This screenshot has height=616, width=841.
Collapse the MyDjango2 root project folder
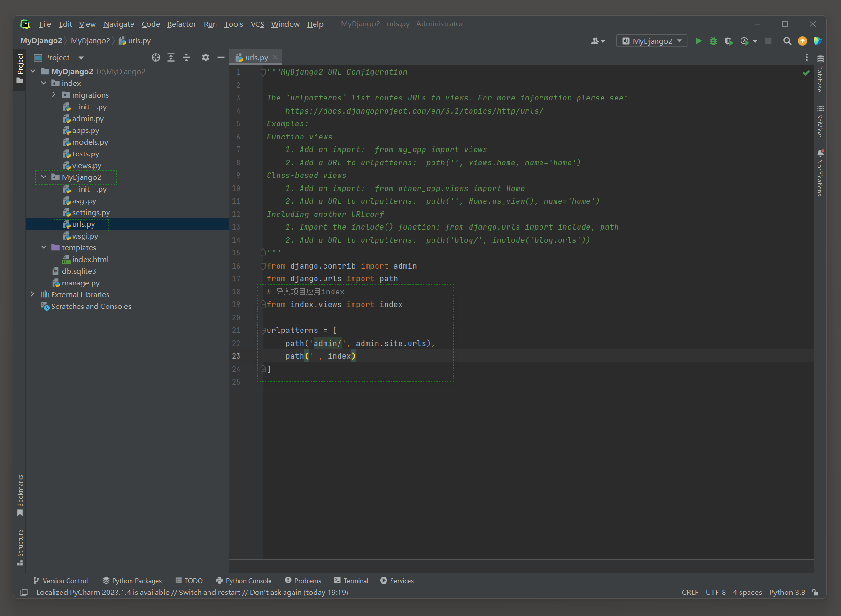33,71
